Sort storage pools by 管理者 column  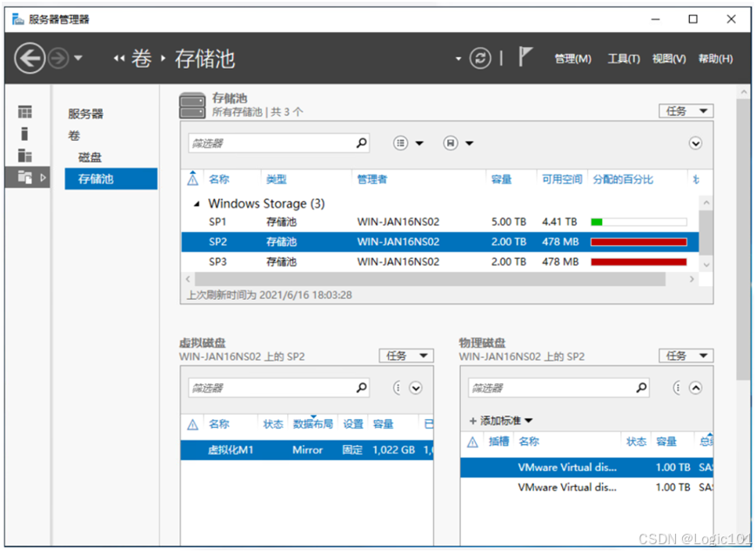click(x=371, y=179)
